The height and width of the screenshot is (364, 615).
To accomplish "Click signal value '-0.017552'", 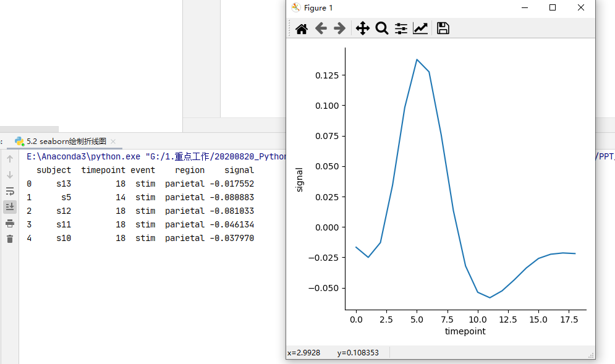I will point(232,184).
